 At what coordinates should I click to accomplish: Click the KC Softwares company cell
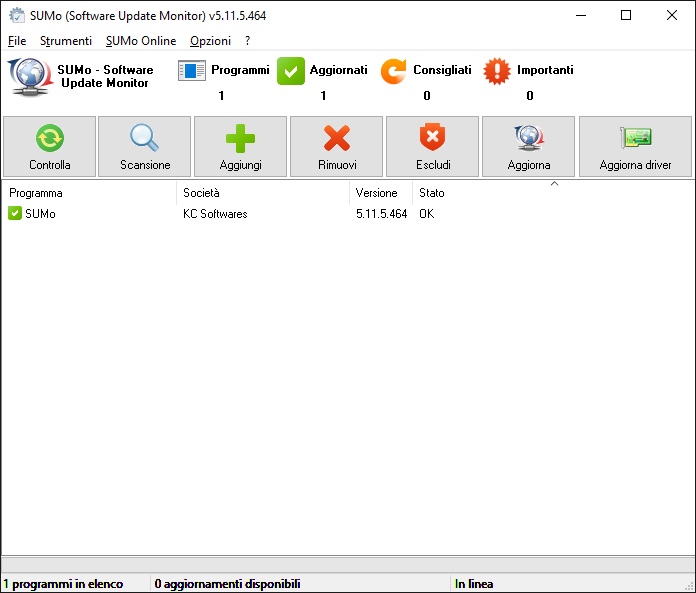215,213
